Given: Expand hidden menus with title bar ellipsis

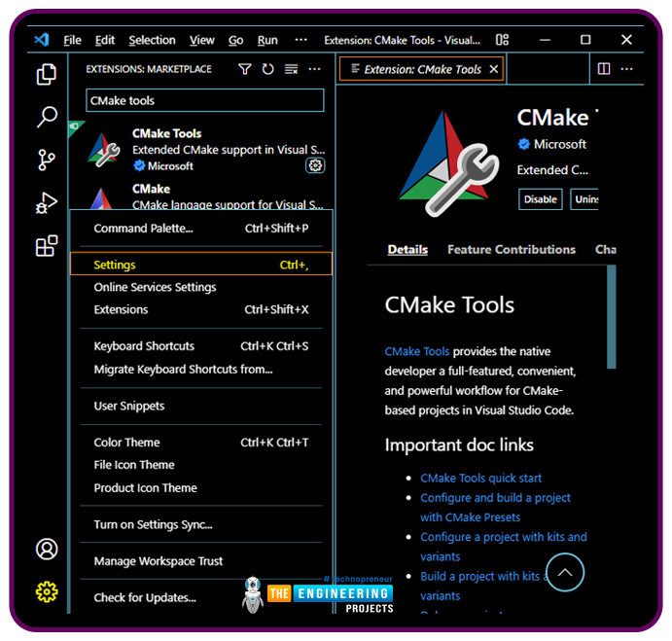Looking at the screenshot, I should pos(301,40).
